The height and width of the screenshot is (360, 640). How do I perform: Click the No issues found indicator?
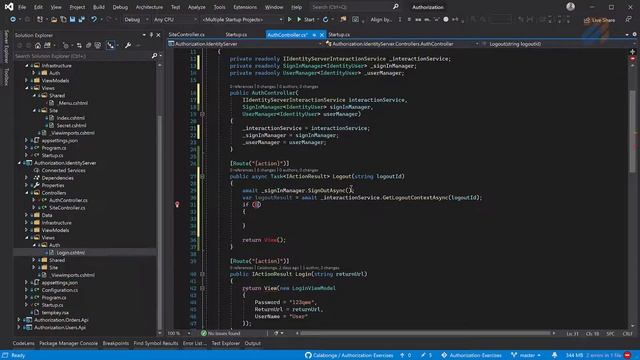(x=221, y=333)
